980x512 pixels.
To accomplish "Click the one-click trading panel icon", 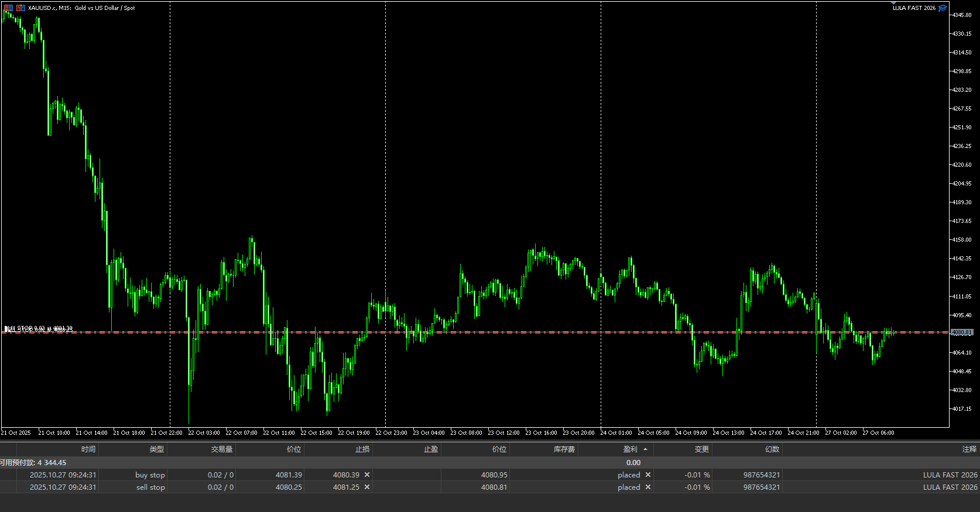I will pos(8,8).
